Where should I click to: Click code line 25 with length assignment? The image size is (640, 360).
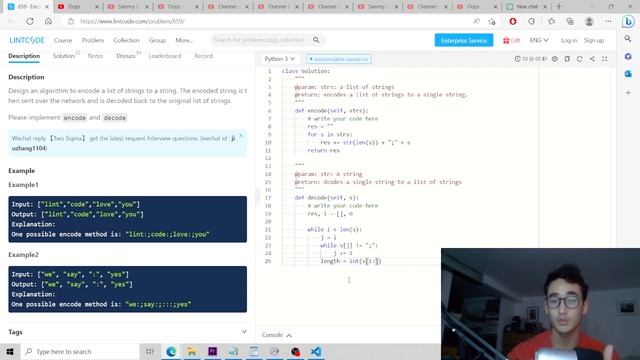click(351, 261)
